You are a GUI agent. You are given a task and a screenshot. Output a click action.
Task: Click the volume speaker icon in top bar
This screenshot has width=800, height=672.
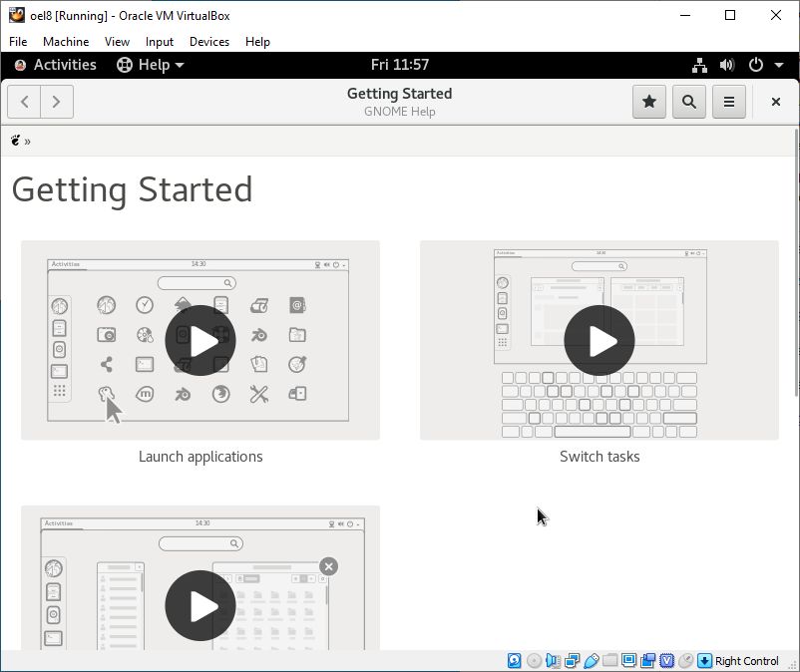tap(727, 65)
